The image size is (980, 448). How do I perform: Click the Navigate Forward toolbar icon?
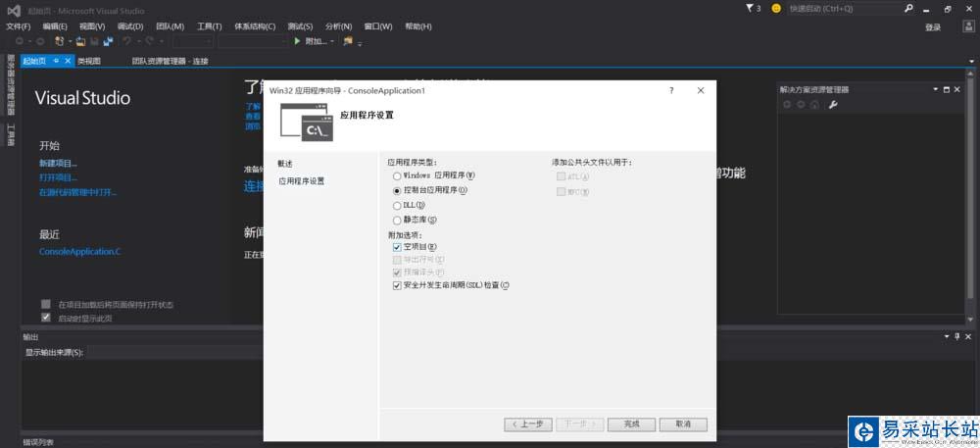(x=40, y=41)
